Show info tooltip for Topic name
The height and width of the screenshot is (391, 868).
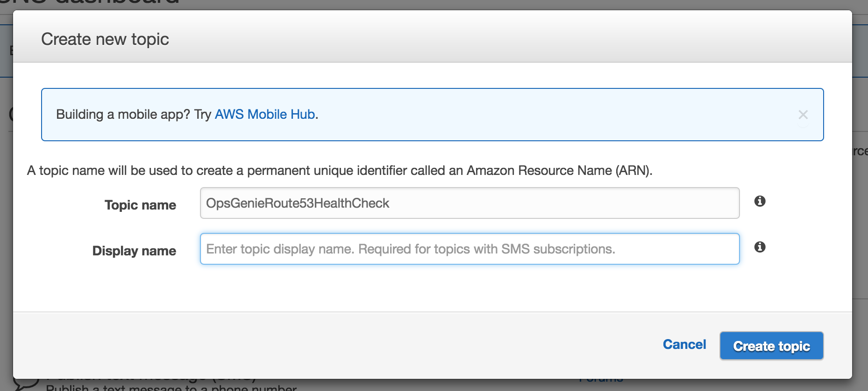(760, 201)
